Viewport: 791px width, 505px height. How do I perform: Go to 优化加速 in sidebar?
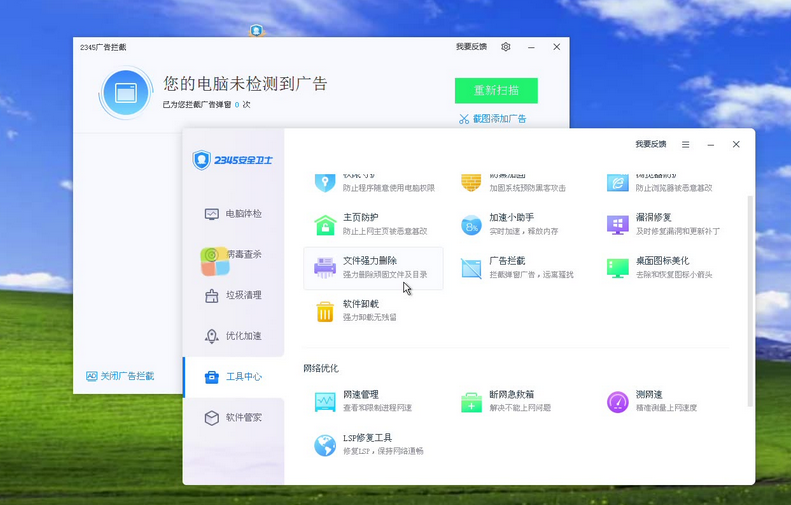pos(234,336)
